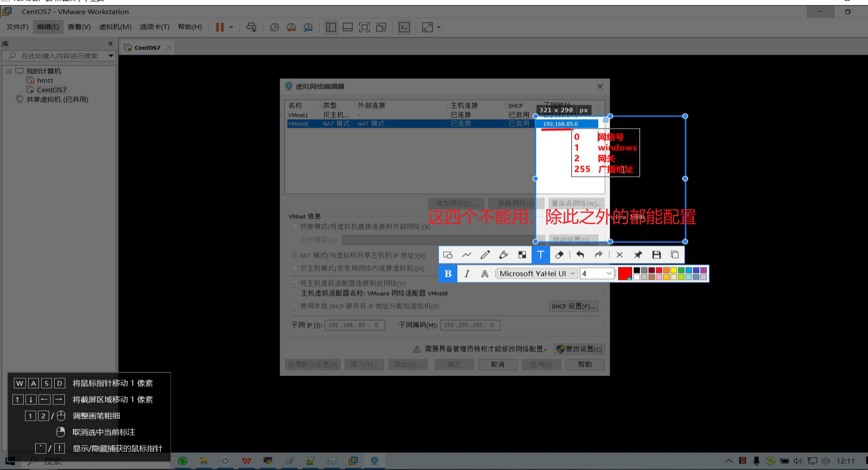Pick the green color swatch
The height and width of the screenshot is (470, 868).
tap(681, 270)
